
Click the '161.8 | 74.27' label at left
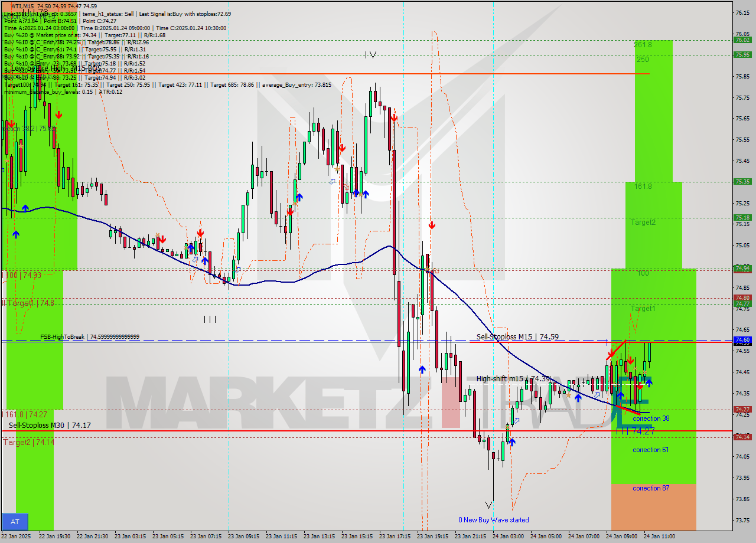(25, 414)
